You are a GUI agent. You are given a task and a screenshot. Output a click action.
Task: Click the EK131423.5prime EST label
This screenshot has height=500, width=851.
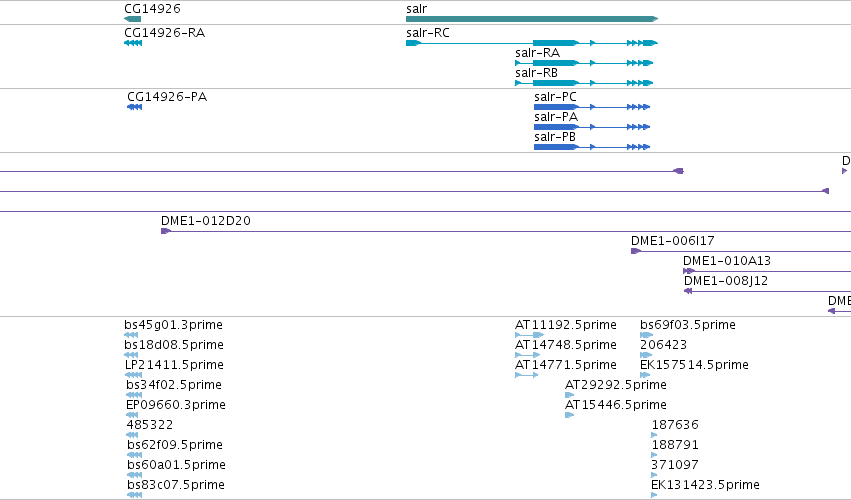[705, 485]
